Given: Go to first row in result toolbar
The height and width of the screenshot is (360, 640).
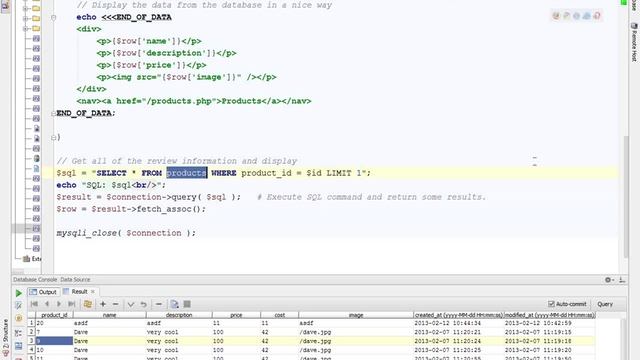Looking at the screenshot, I should point(34,304).
